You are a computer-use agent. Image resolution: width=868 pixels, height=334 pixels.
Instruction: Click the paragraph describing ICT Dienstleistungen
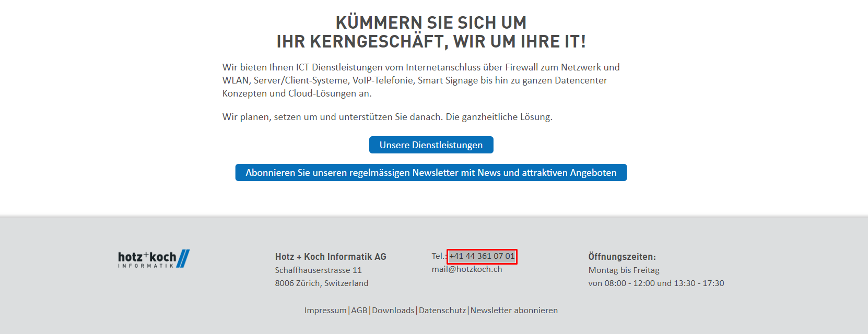pos(421,80)
